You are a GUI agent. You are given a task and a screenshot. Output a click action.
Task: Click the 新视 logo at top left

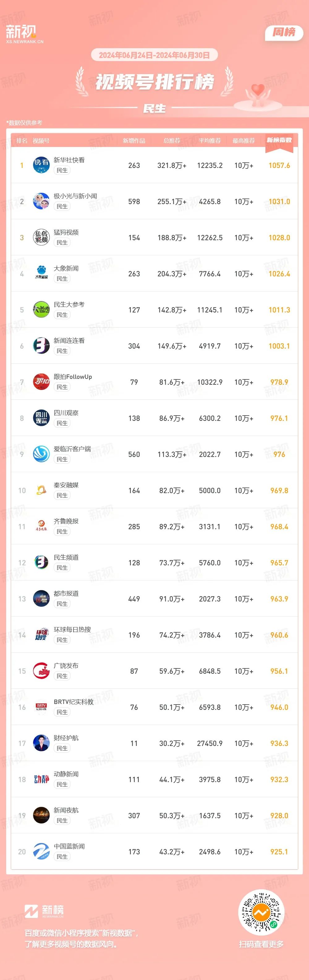[24, 34]
